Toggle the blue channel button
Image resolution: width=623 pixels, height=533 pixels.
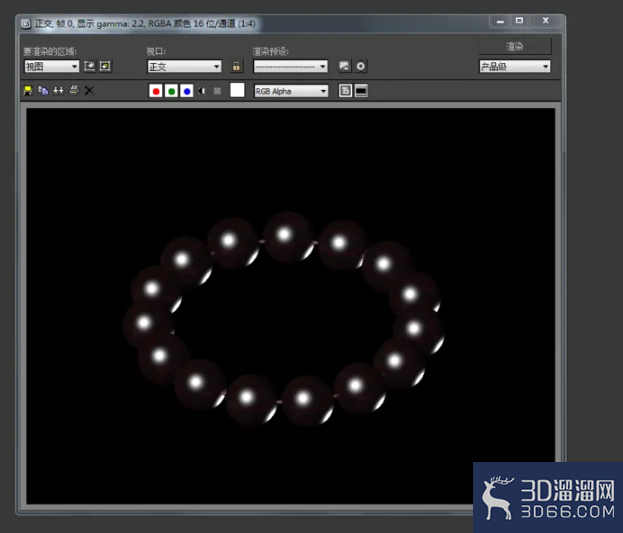click(187, 91)
